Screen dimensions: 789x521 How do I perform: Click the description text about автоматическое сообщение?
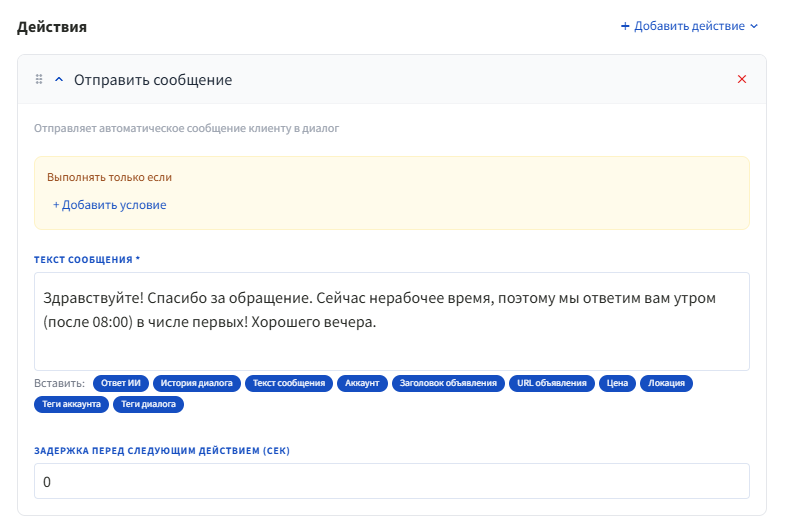[187, 128]
